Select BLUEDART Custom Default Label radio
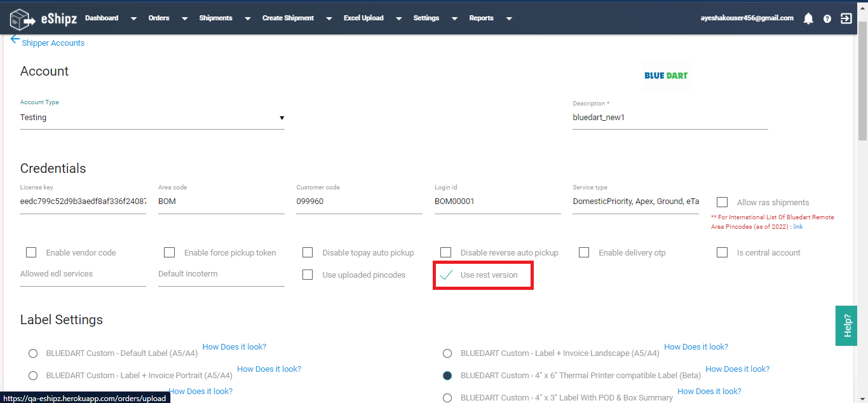 pos(33,353)
